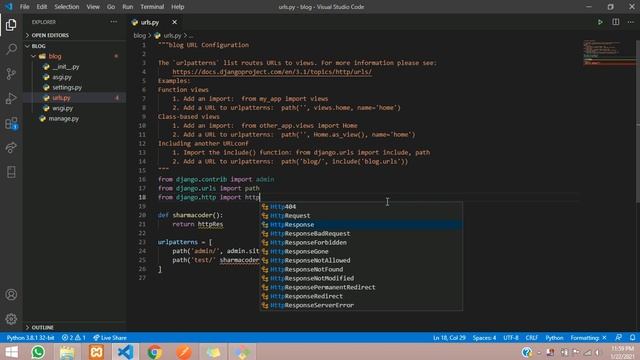Click Live Share in status bar
This screenshot has height=360, width=640.
click(x=110, y=338)
